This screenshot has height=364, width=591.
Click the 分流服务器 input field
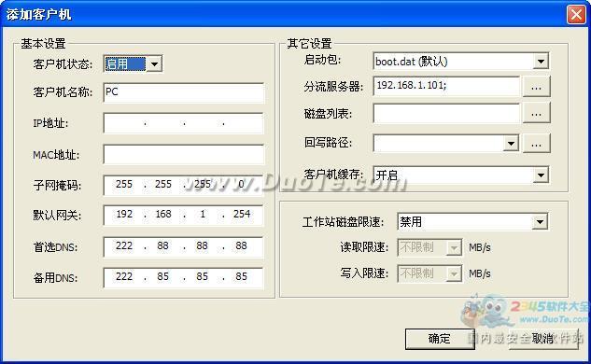point(446,86)
